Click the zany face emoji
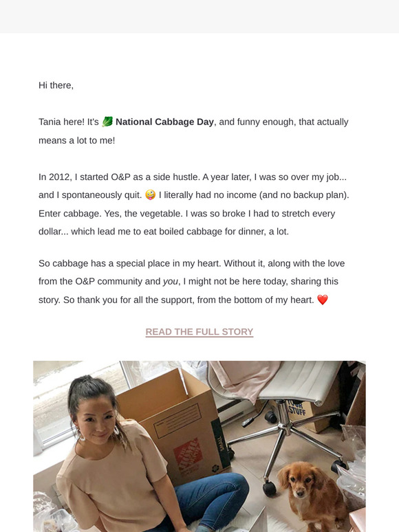This screenshot has height=532, width=399. coord(150,195)
